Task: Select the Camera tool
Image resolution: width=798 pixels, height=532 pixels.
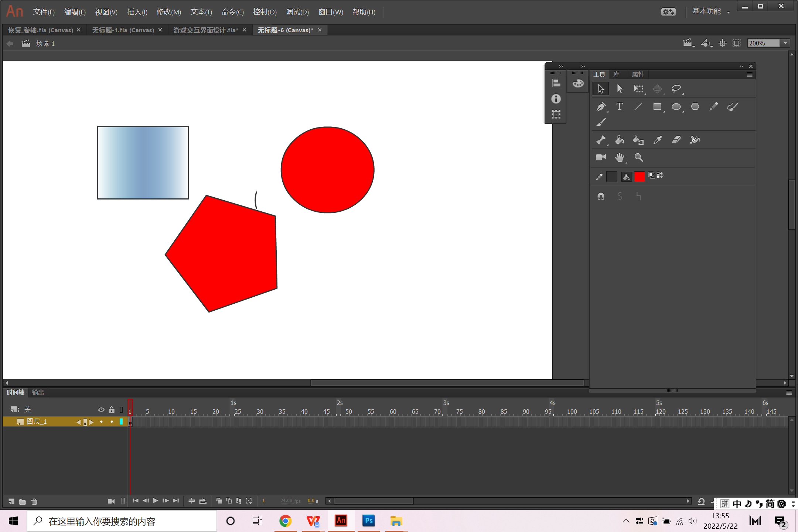Action: [601, 157]
